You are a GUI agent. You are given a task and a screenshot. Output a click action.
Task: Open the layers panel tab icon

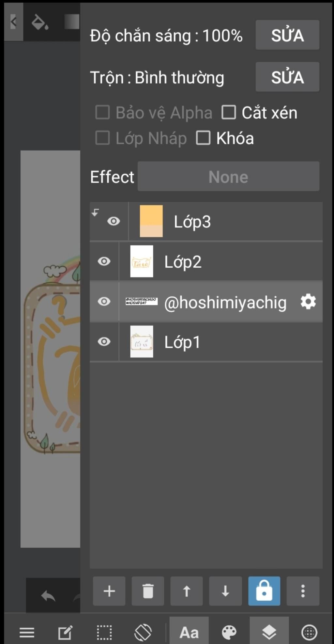coord(269,632)
